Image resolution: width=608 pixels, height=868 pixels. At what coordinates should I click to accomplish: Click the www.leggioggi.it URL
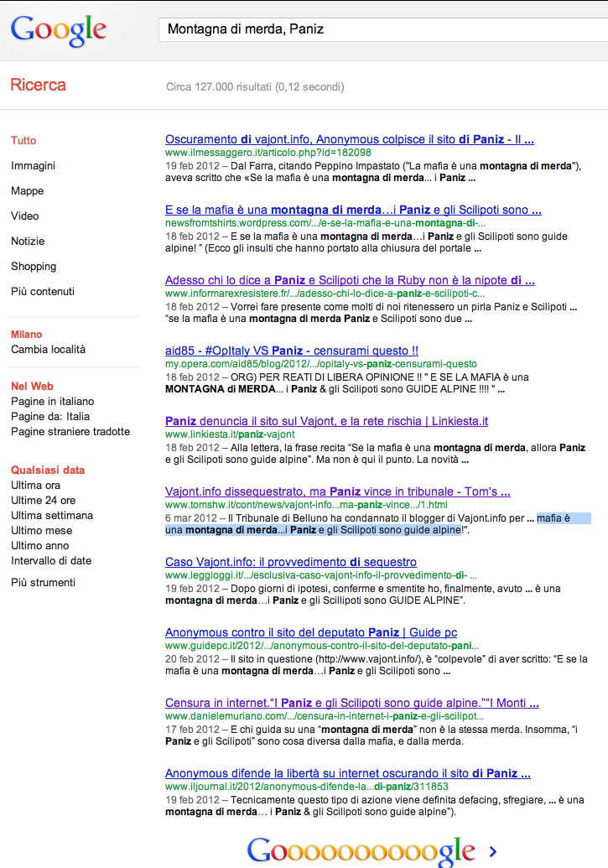321,575
